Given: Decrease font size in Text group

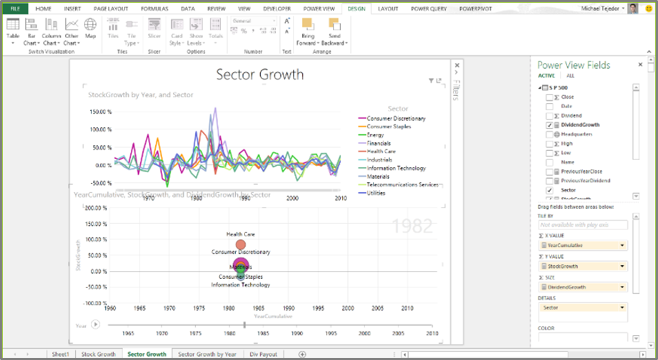Looking at the screenshot, I should pyautogui.click(x=287, y=31).
